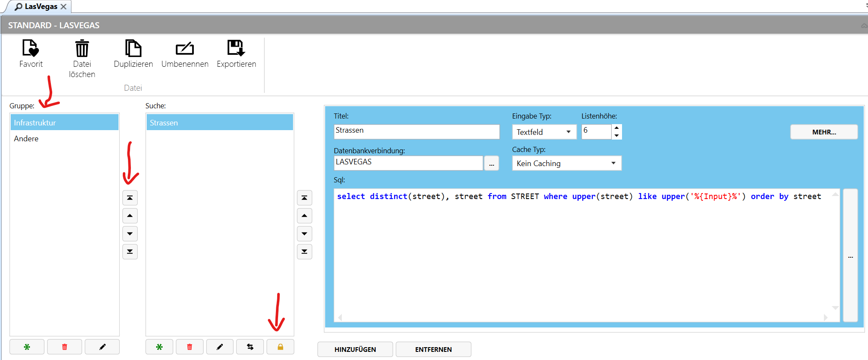
Task: Delete file with Datei löschen icon
Action: click(82, 48)
